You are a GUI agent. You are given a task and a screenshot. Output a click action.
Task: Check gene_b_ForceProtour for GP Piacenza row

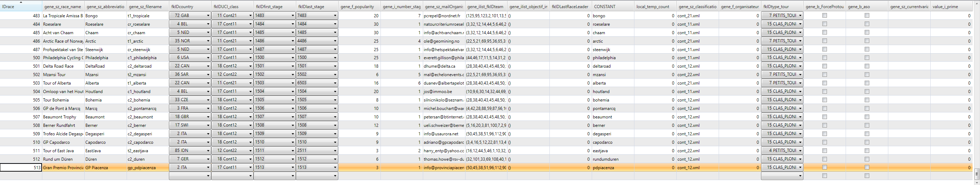(824, 167)
